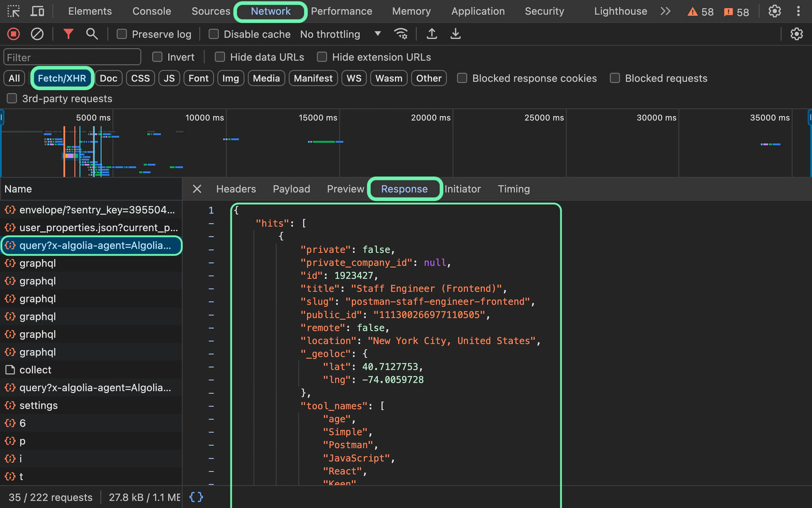Collapse the root JSON line 1

tap(211, 210)
